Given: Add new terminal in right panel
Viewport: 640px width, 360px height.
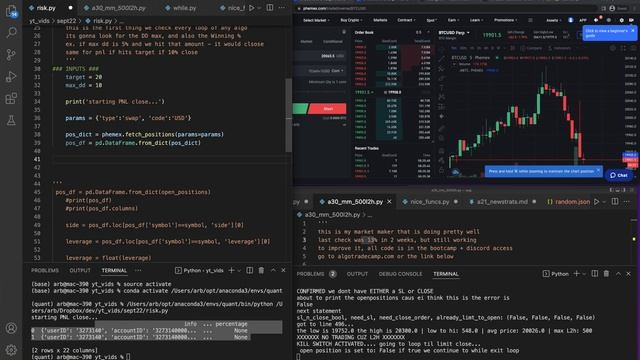Looking at the screenshot, I should [x=576, y=273].
